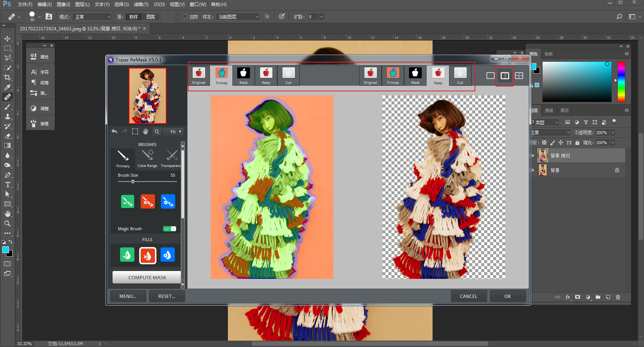The image size is (644, 347).
Task: Show Mask view in left pane
Action: tap(244, 76)
